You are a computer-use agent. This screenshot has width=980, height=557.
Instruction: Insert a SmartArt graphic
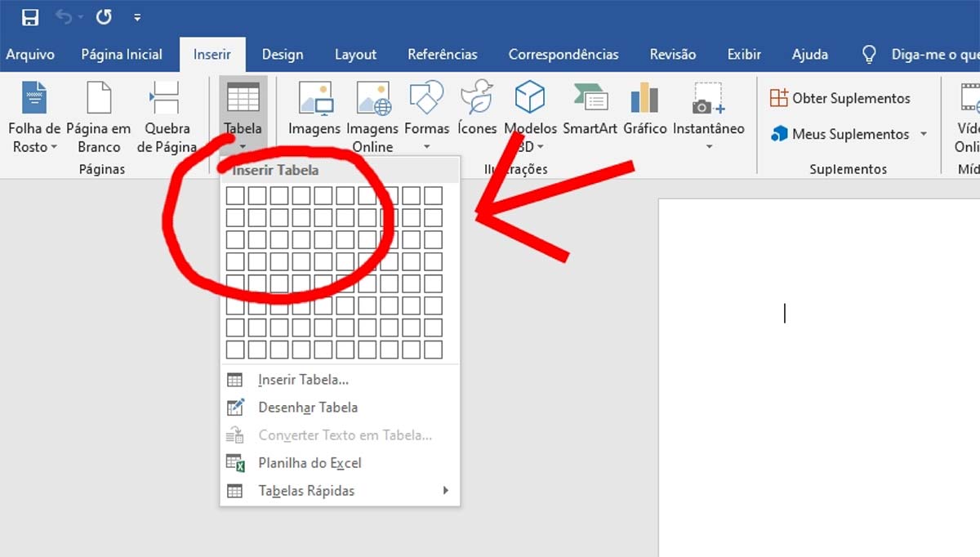(x=590, y=106)
